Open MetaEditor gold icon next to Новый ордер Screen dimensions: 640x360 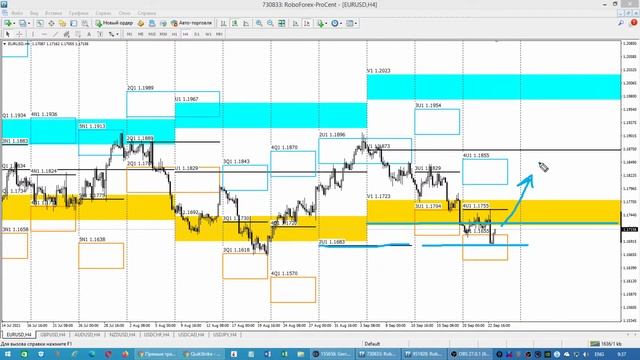(141, 23)
